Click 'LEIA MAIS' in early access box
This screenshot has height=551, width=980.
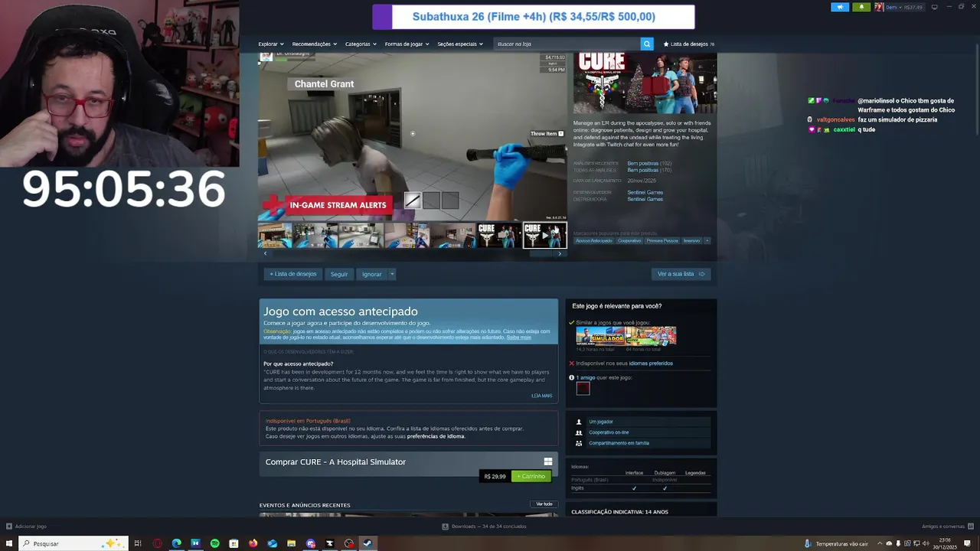[x=541, y=396]
